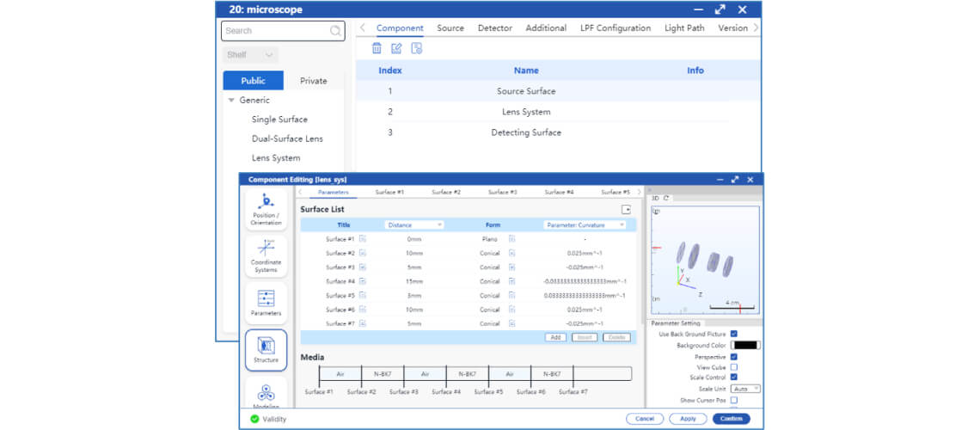Select the Parameters sidebar icon
The width and height of the screenshot is (980, 430).
[x=266, y=303]
